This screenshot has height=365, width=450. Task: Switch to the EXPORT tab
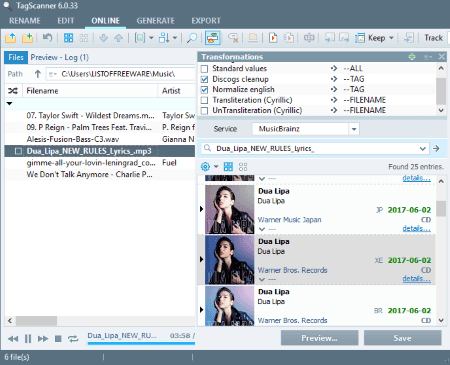point(206,21)
